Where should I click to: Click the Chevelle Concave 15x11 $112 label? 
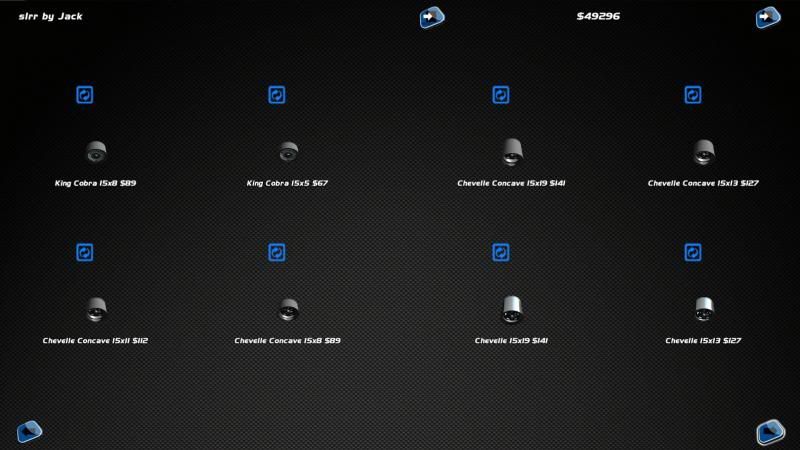point(95,341)
